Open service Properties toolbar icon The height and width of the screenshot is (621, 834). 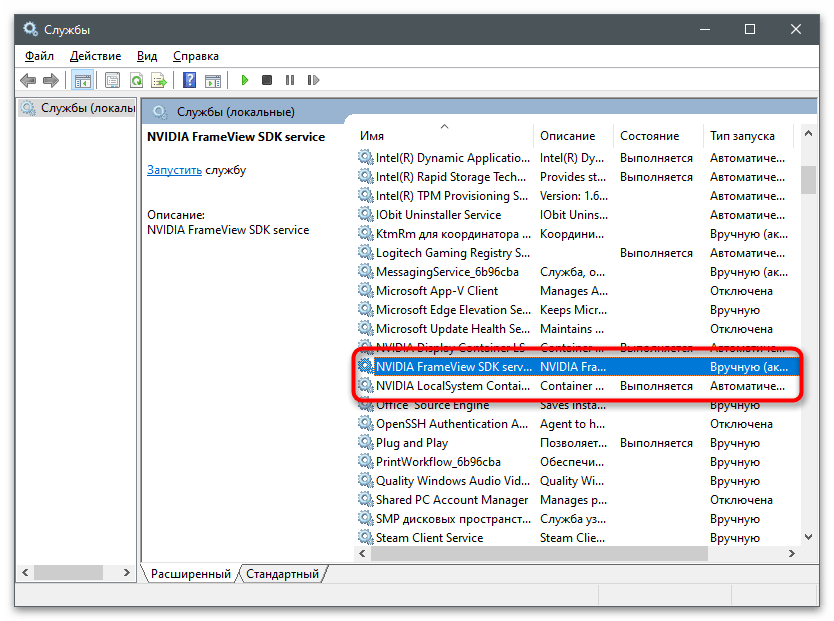click(112, 80)
